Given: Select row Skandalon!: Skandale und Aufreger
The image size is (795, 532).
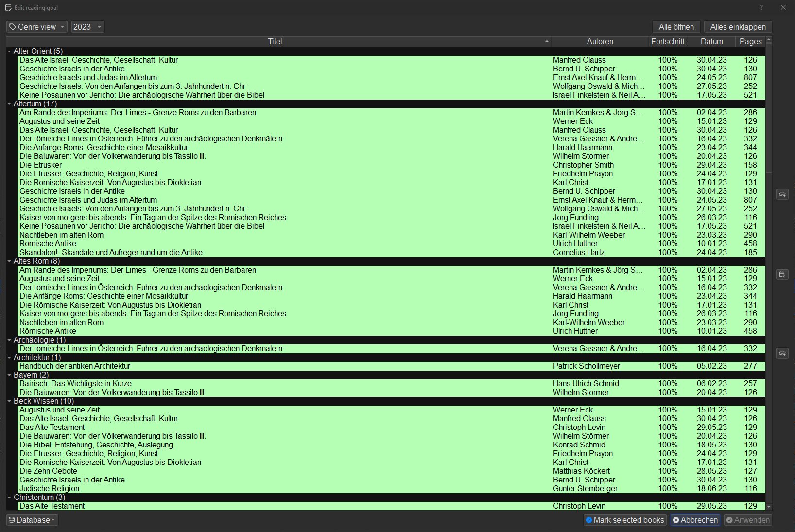Looking at the screenshot, I should (392, 252).
